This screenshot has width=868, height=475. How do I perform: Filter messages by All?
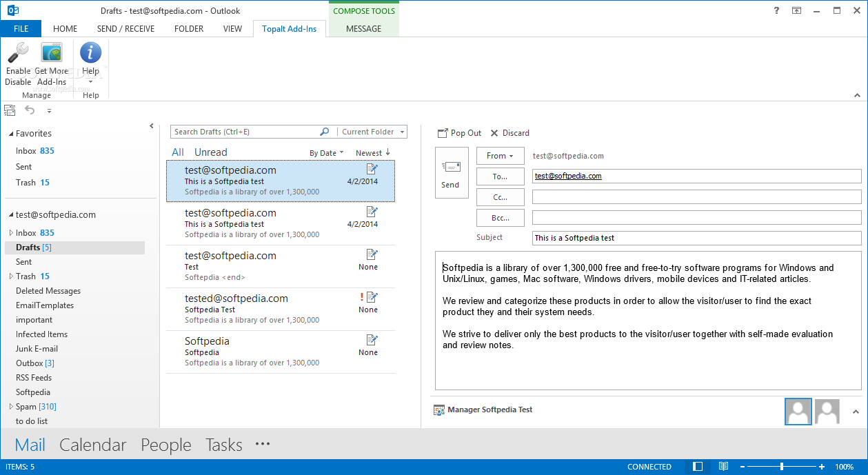178,152
